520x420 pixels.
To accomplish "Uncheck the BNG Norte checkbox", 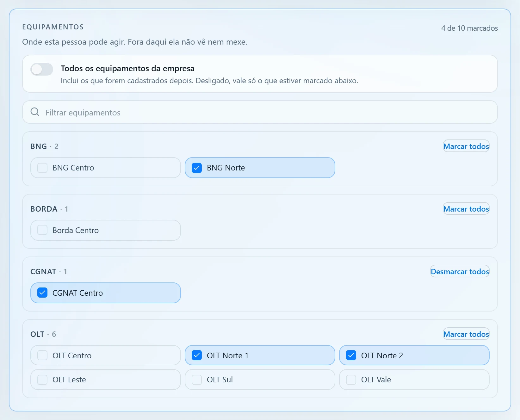I will click(197, 168).
